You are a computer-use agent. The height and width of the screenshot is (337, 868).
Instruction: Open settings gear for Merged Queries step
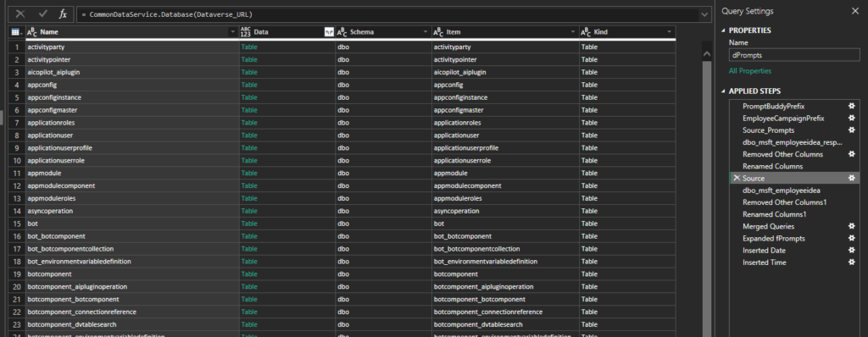coord(852,226)
